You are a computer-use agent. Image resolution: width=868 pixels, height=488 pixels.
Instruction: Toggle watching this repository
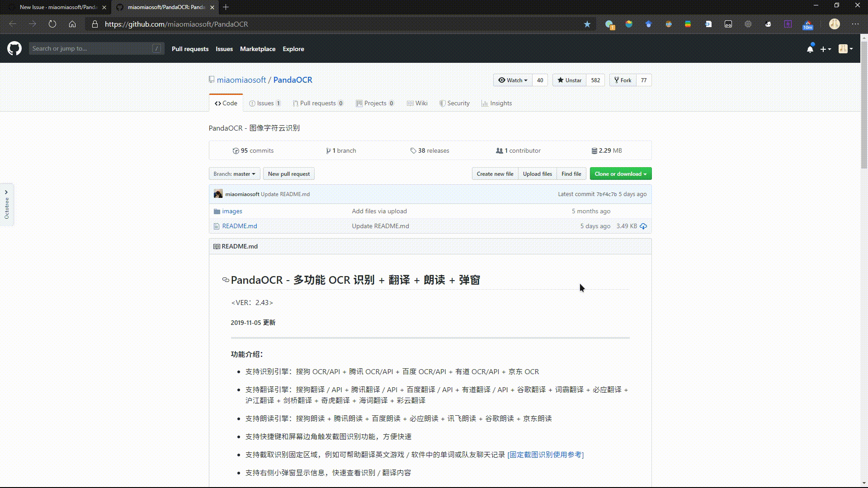coord(512,80)
